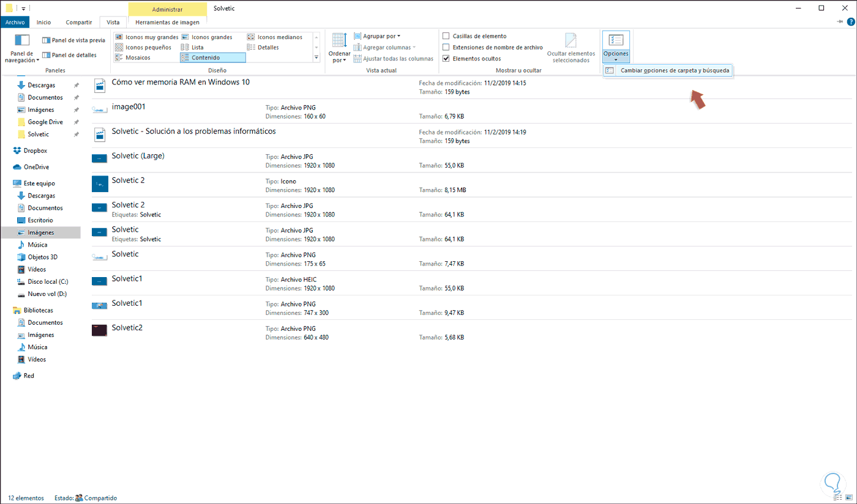Click the Opciones dropdown arrow
Viewport: 857px width, 504px height.
(616, 60)
